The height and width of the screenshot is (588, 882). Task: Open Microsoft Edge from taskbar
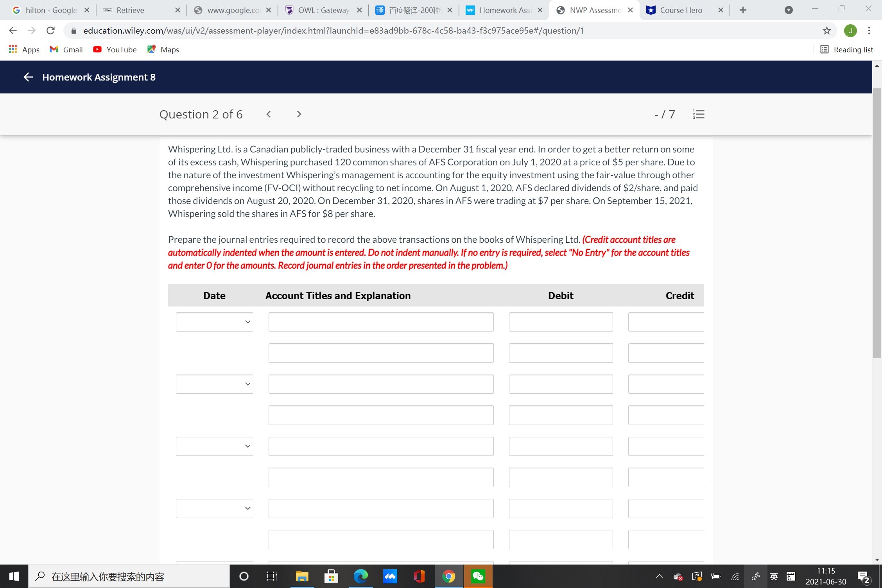pos(360,576)
